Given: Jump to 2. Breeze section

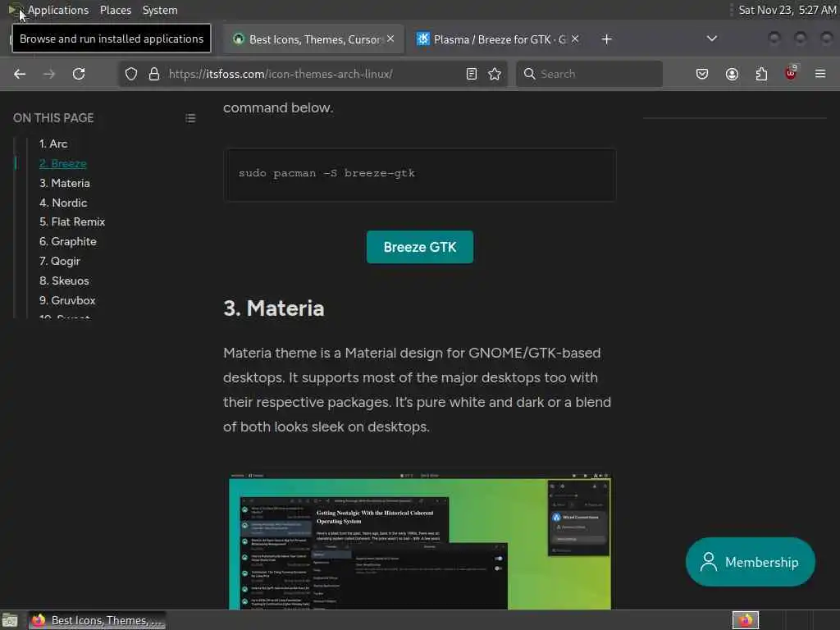Looking at the screenshot, I should [62, 163].
